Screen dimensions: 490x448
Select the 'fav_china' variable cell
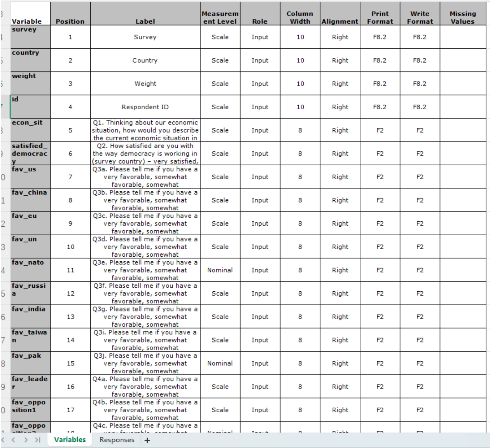click(x=30, y=200)
